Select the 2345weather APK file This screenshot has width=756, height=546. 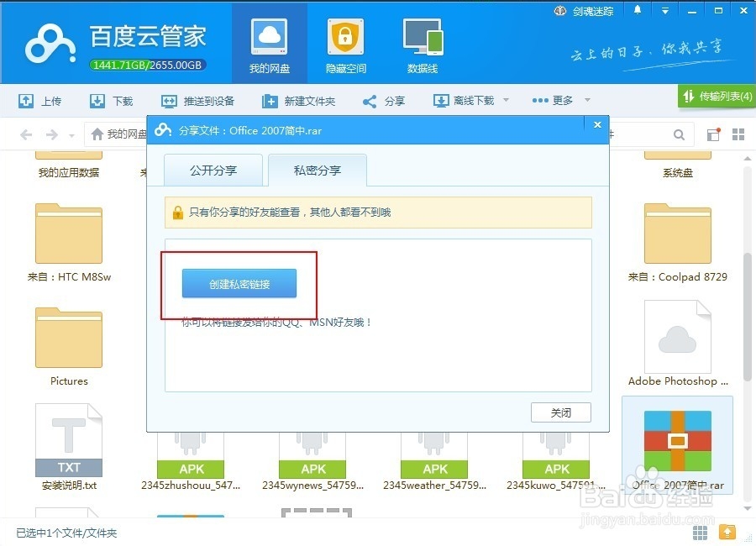(434, 462)
